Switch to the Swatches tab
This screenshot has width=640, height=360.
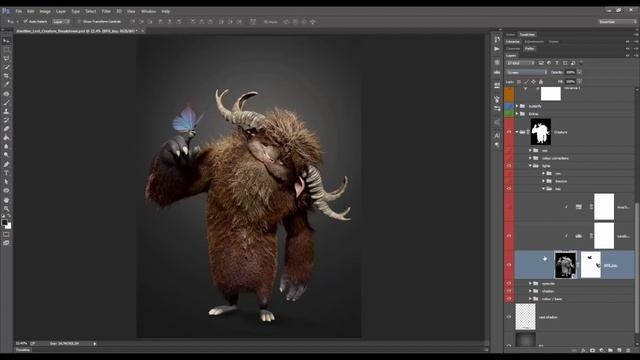click(x=527, y=35)
